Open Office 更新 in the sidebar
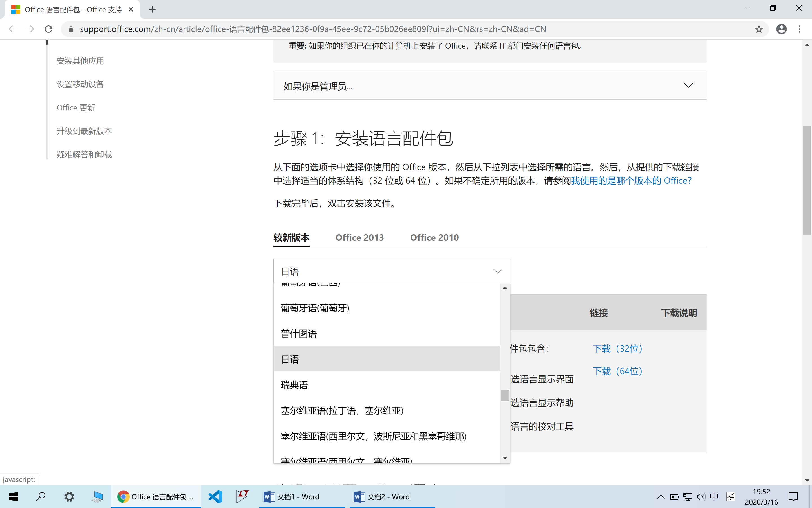The width and height of the screenshot is (812, 508). click(76, 108)
